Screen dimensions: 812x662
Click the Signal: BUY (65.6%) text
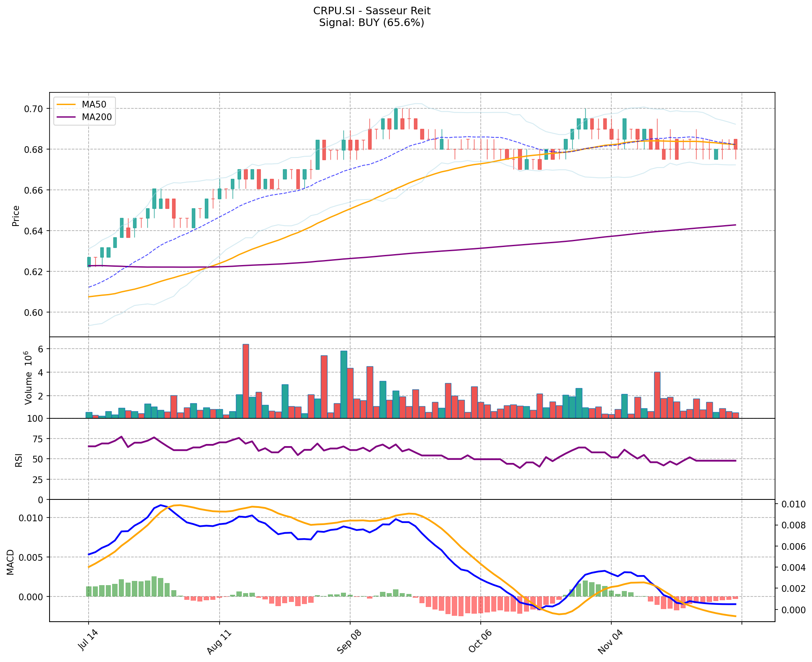(372, 23)
